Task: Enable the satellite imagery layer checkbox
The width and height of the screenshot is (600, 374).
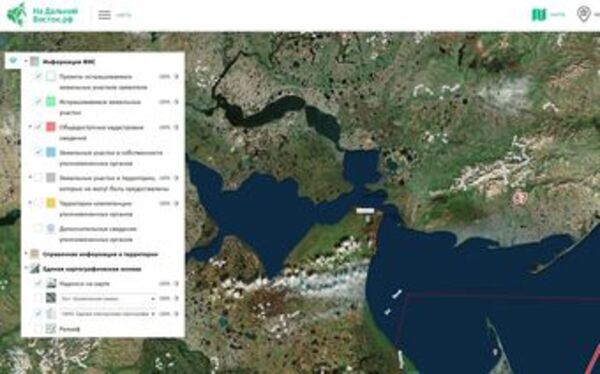Action: [38, 298]
